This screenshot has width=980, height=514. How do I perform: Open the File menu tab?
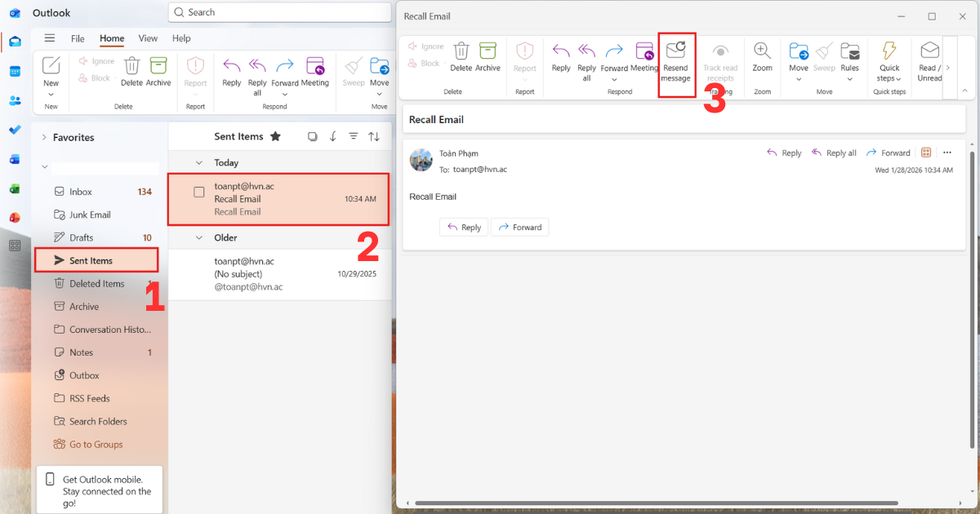coord(78,38)
